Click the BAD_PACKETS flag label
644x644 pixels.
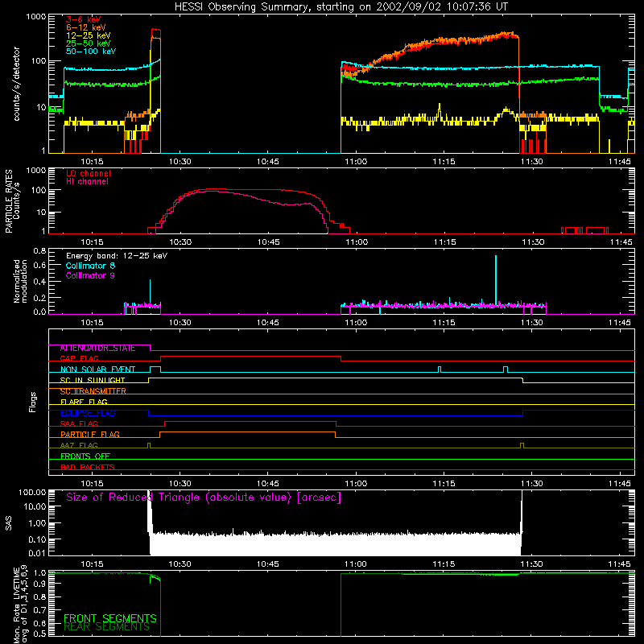click(x=88, y=468)
